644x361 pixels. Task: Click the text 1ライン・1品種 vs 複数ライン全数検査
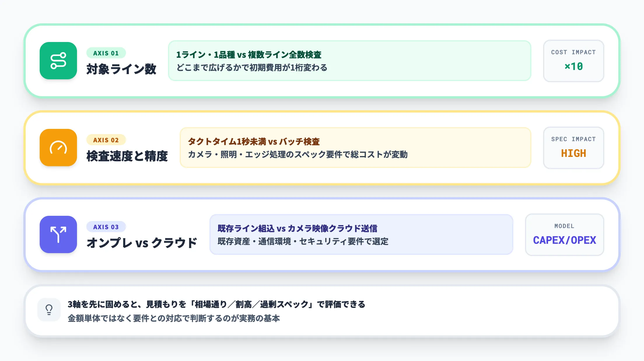coord(249,55)
